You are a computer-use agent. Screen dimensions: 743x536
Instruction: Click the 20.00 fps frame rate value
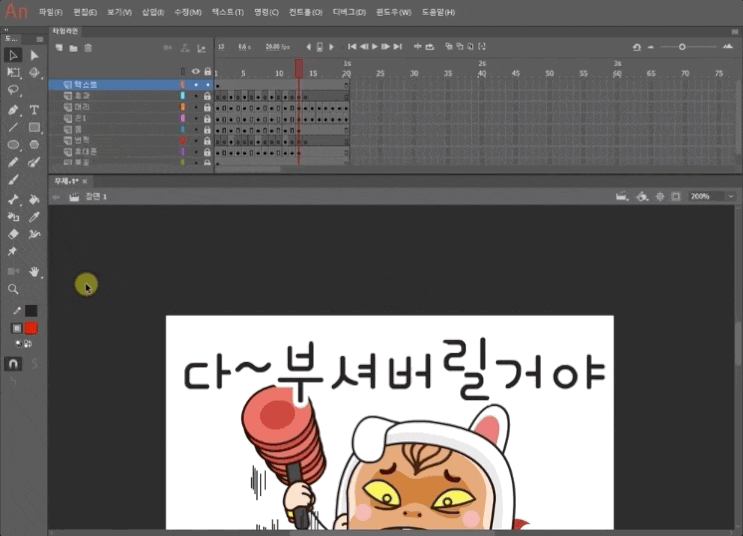(277, 47)
